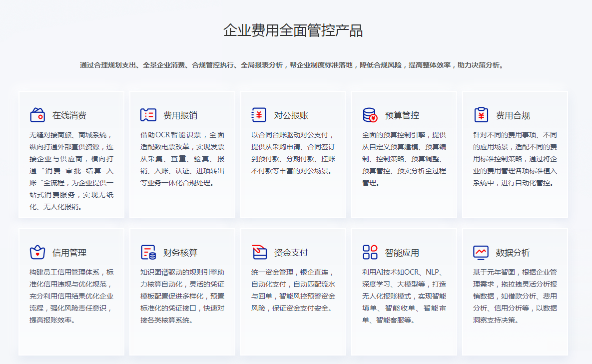Select the 信用管理 title text

click(69, 253)
